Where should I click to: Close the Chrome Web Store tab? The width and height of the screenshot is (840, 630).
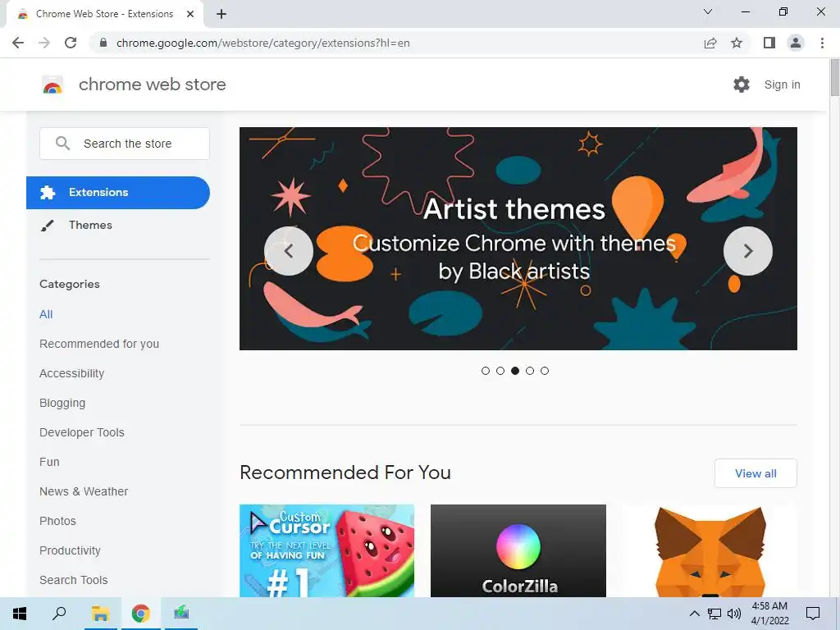click(x=190, y=14)
